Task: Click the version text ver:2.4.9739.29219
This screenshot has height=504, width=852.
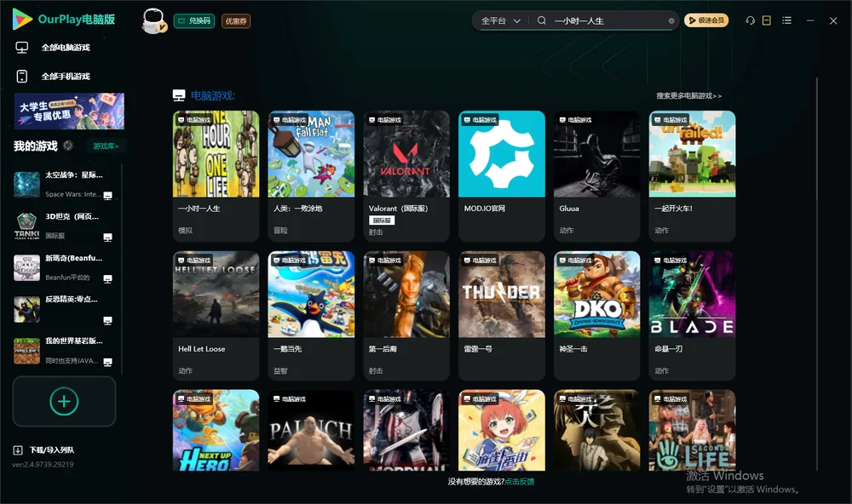Action: tap(43, 464)
